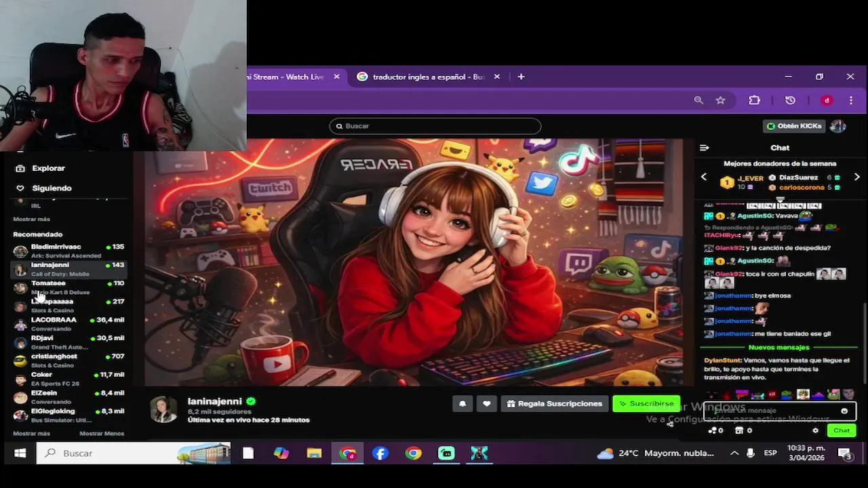Click the notification bell under the stream
Image resolution: width=868 pixels, height=488 pixels.
[x=462, y=403]
